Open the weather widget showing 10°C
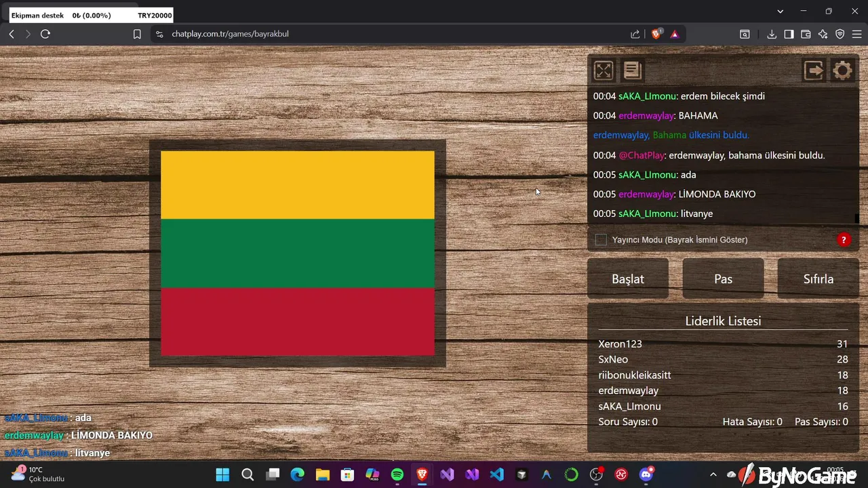Image resolution: width=868 pixels, height=488 pixels. tap(38, 474)
